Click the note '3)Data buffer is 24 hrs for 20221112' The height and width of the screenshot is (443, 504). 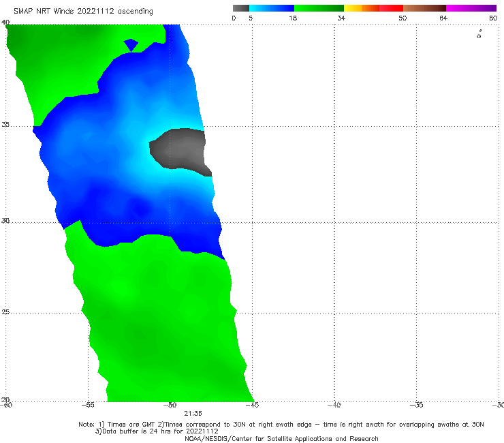(x=157, y=431)
